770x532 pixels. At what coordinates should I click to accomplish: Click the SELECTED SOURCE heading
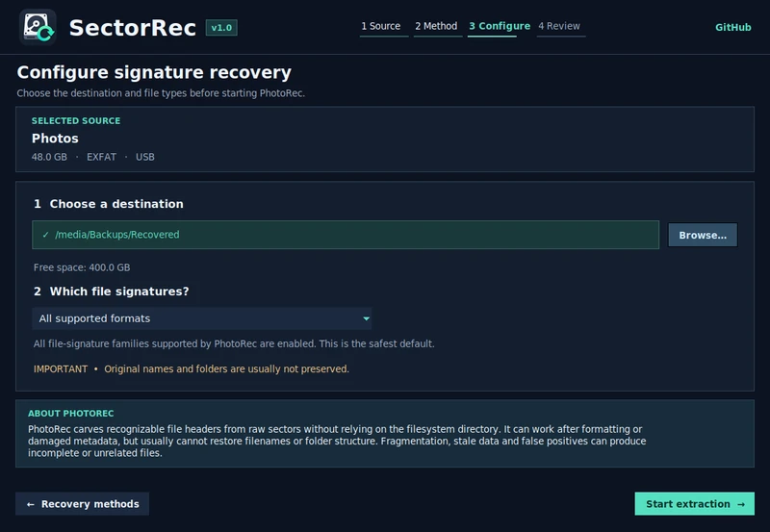tap(76, 120)
